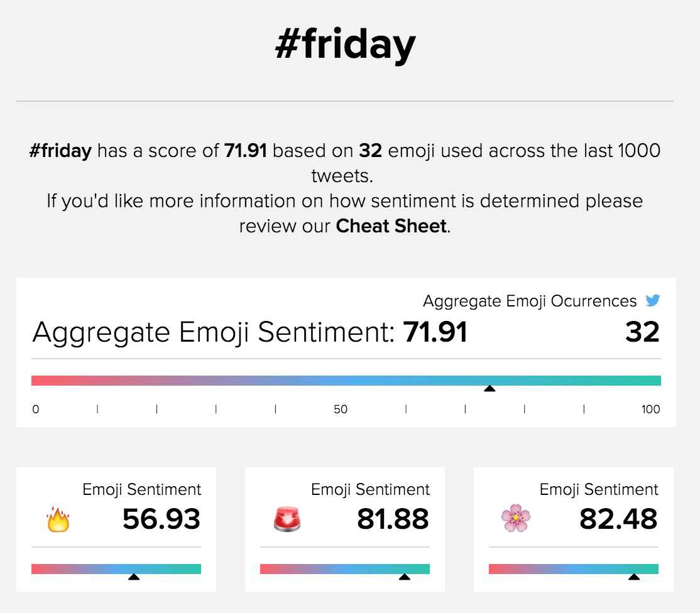Click the fire emoji icon
Viewport: 700px width, 613px height.
[x=58, y=520]
